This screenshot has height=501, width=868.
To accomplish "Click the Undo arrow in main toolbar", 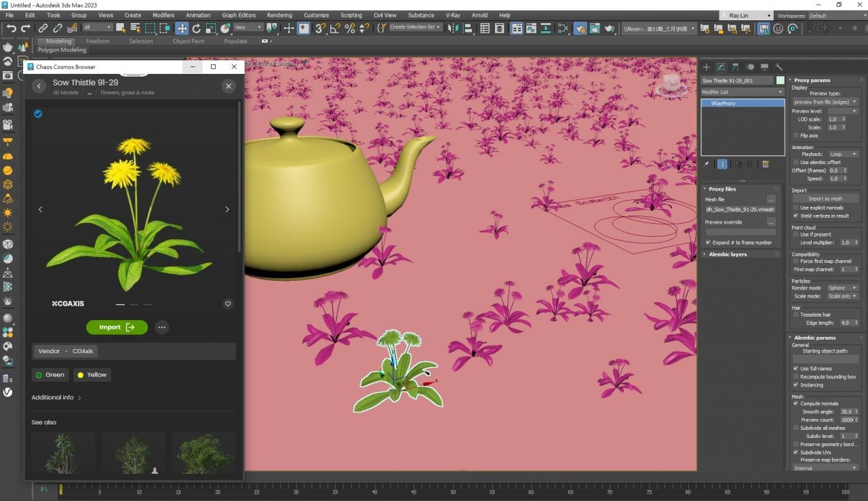I will pos(11,28).
